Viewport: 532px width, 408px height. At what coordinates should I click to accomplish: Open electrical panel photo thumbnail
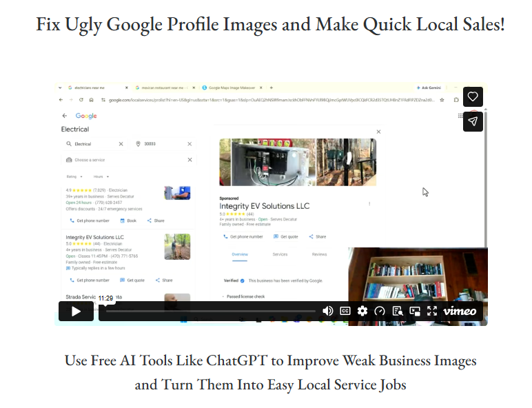[x=267, y=162]
